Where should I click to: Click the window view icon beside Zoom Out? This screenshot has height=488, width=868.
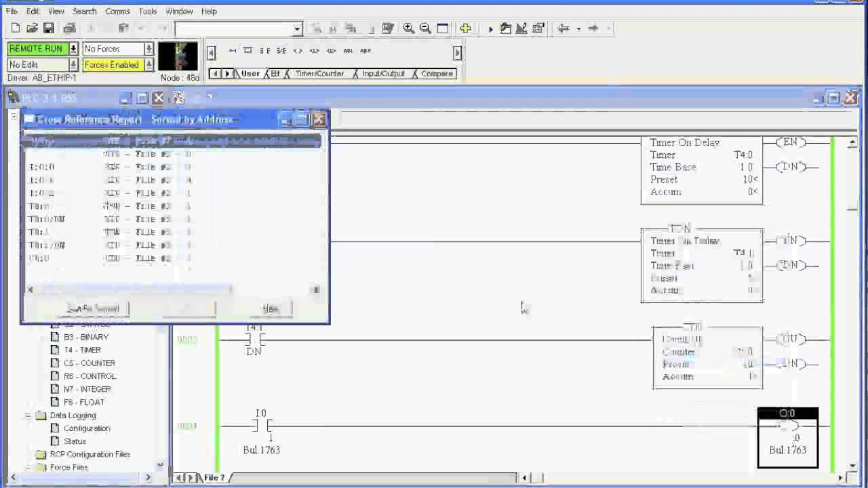[x=443, y=28]
